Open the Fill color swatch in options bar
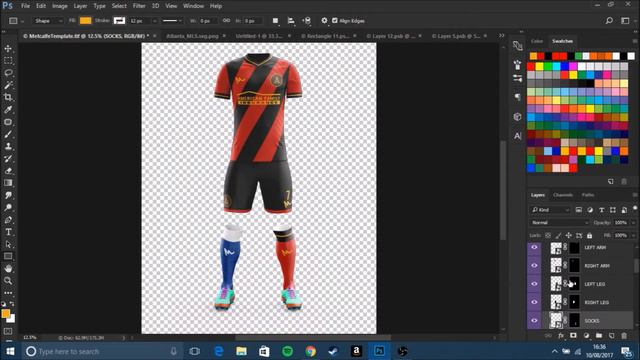The width and height of the screenshot is (640, 360). click(86, 20)
